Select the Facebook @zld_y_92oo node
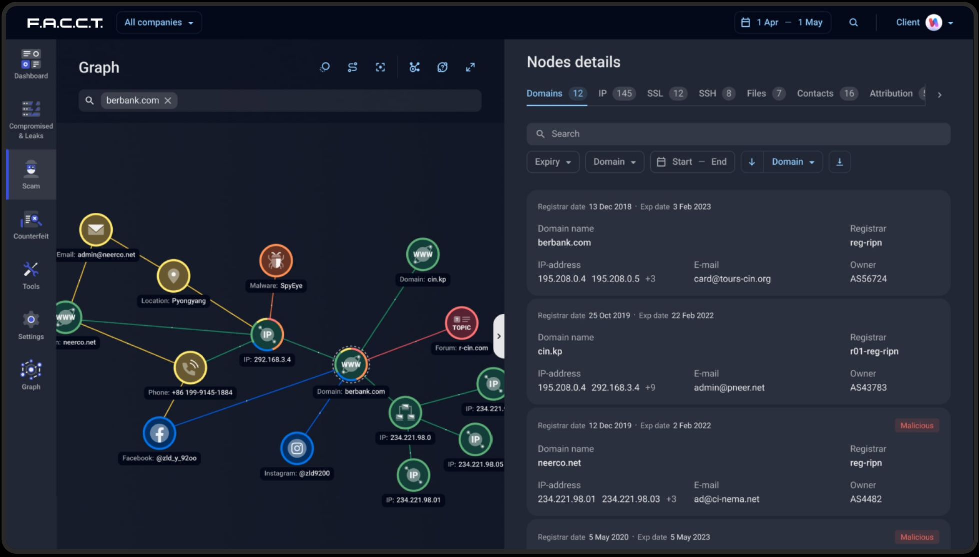 click(159, 433)
